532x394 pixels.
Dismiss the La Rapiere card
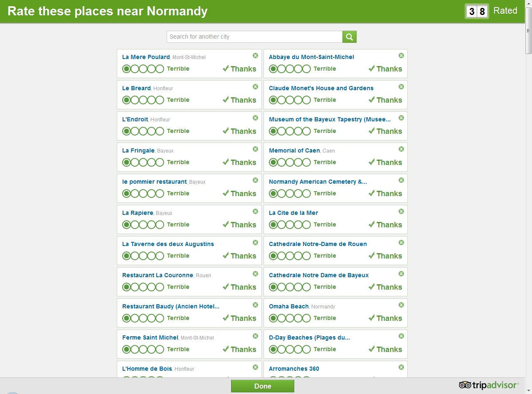255,212
